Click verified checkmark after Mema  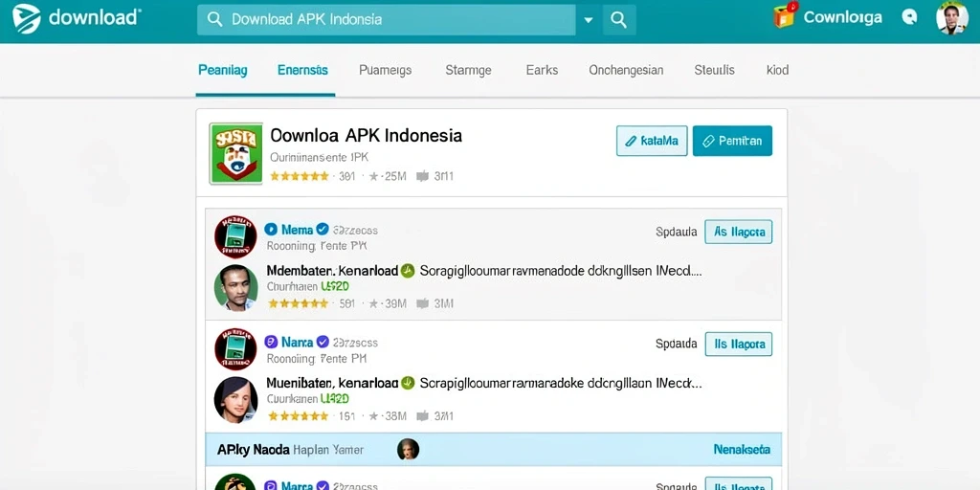point(323,230)
